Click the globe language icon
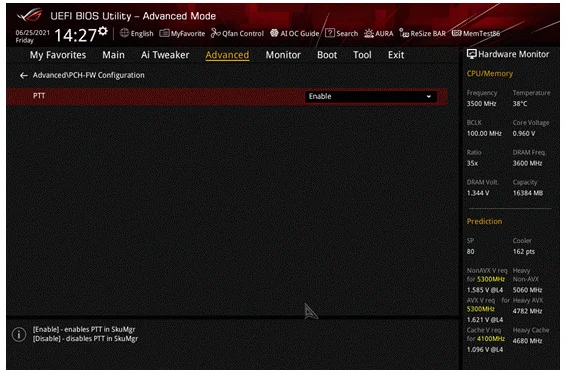Viewport: 566px width, 370px height. (124, 33)
